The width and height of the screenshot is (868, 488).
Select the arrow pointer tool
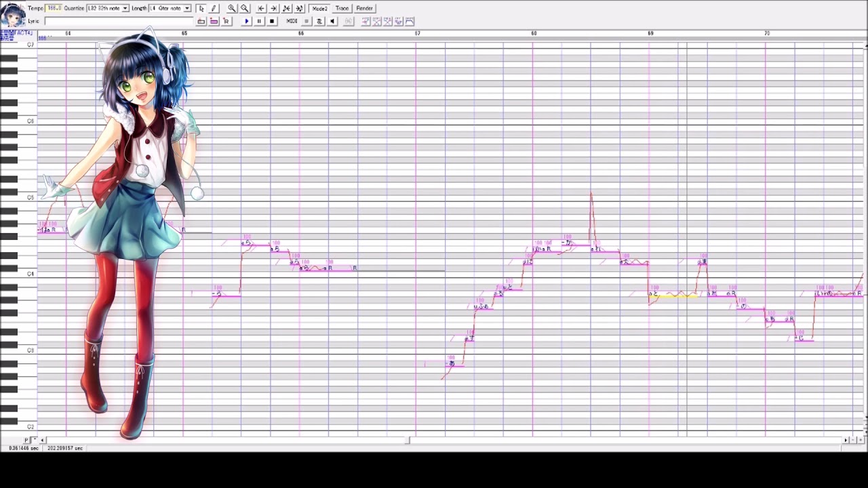click(x=201, y=8)
